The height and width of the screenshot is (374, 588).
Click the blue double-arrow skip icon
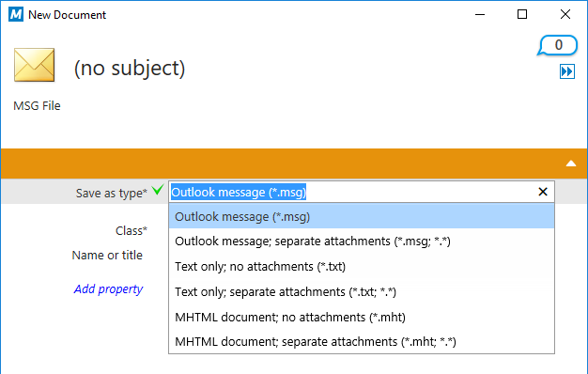(567, 71)
